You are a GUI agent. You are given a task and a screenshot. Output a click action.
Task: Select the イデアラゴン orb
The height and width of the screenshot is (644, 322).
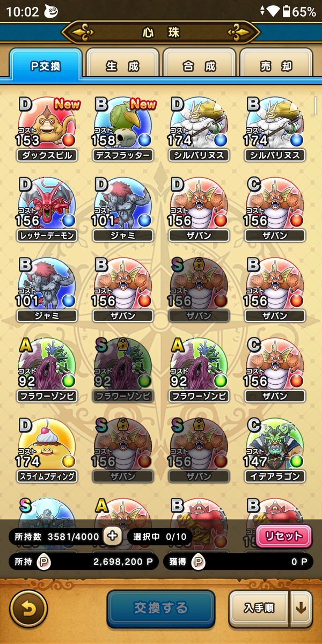(275, 450)
